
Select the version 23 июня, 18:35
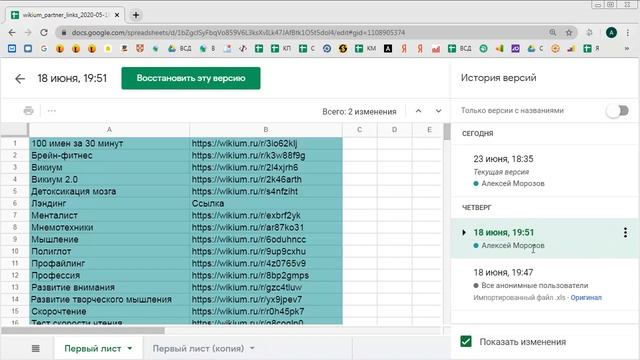click(544, 171)
